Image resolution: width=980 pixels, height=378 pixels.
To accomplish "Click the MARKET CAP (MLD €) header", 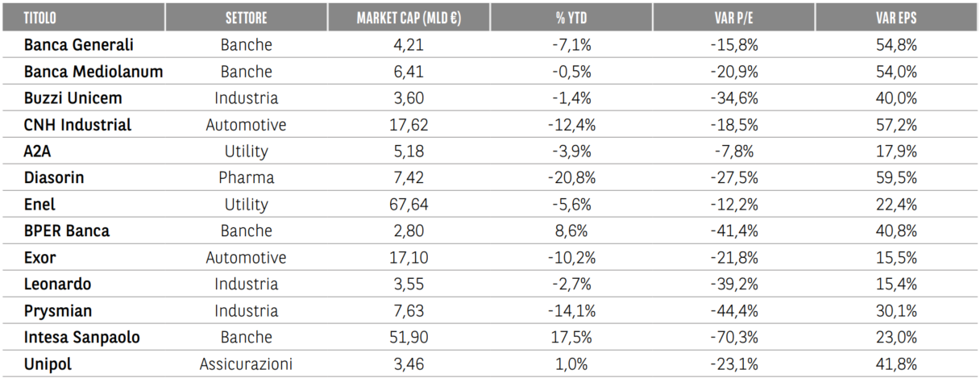I will 409,18.
